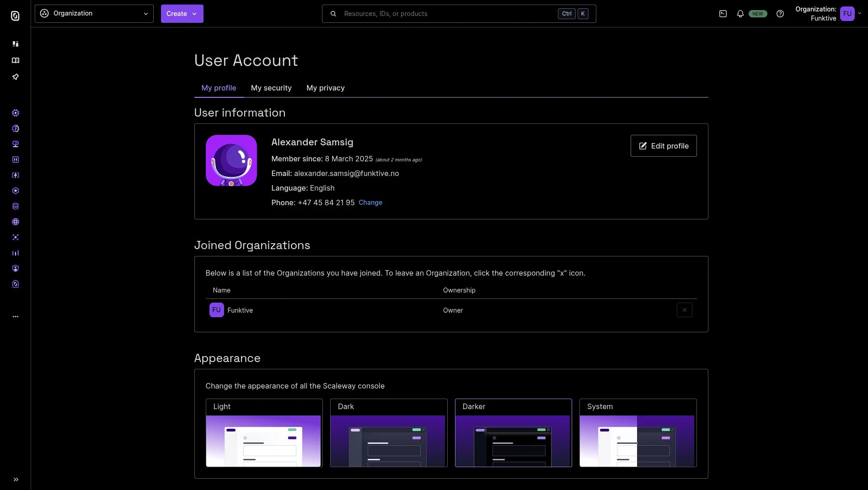Click the Scaleway logo in top-left corner
Screen dimensions: 868x490
click(x=15, y=16)
